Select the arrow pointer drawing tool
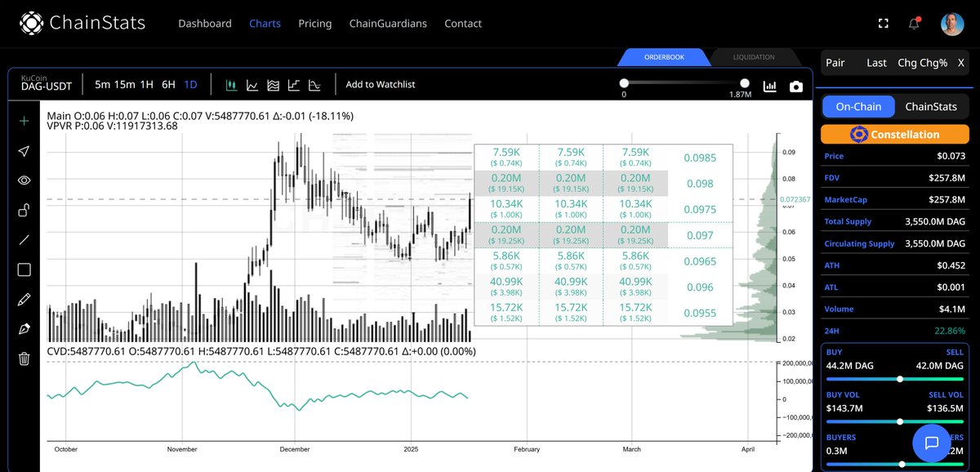 pos(24,151)
